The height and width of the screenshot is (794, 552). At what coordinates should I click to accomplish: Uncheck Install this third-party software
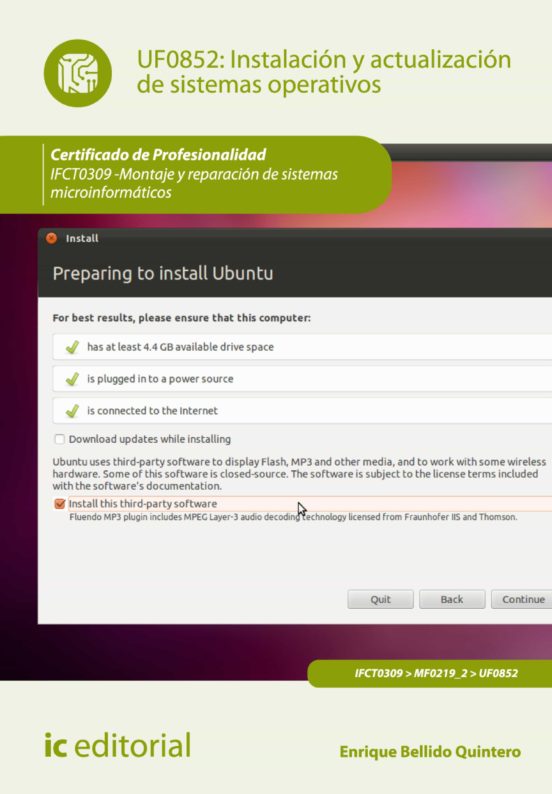click(60, 504)
